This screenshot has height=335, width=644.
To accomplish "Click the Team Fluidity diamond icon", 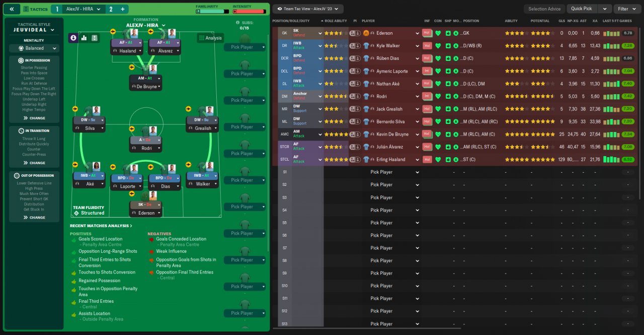I will [76, 213].
